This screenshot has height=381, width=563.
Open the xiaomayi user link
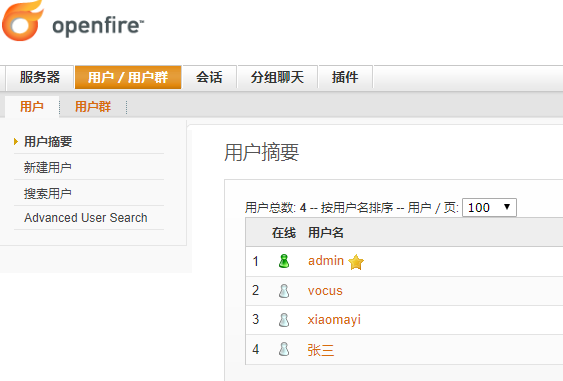pos(334,320)
